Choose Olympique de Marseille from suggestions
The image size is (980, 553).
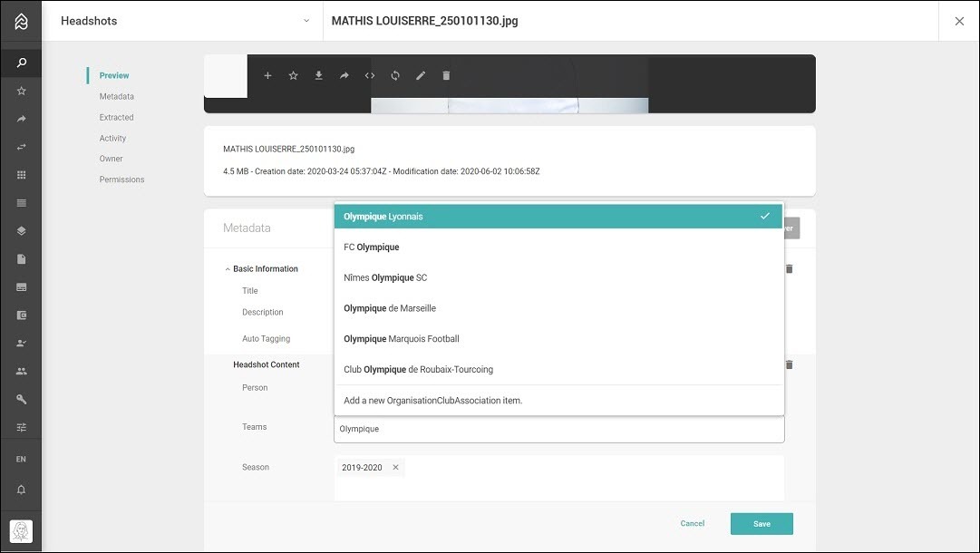(x=559, y=308)
